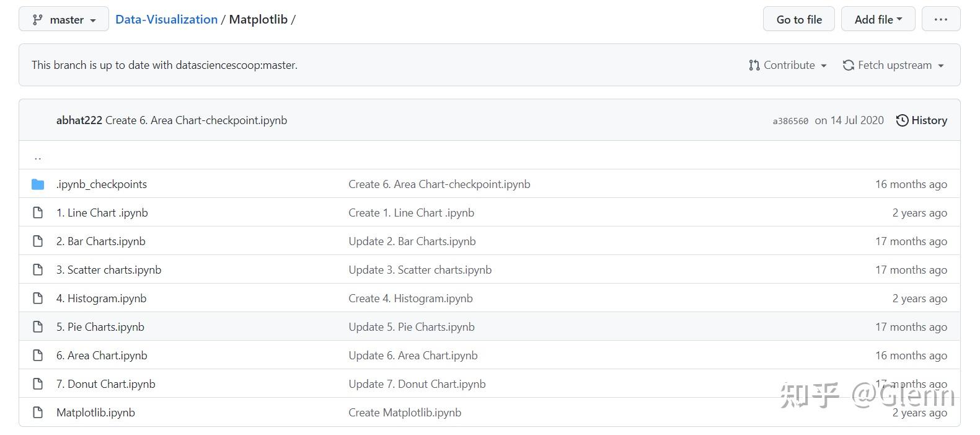
Task: Open 5. Pie Charts.ipynb file
Action: (x=100, y=327)
